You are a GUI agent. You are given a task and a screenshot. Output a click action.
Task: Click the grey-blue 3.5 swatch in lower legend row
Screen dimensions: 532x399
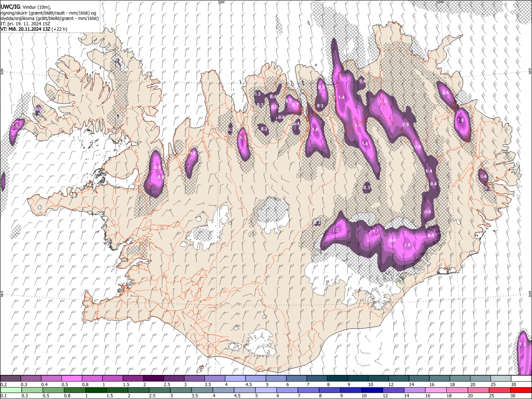pyautogui.click(x=202, y=390)
